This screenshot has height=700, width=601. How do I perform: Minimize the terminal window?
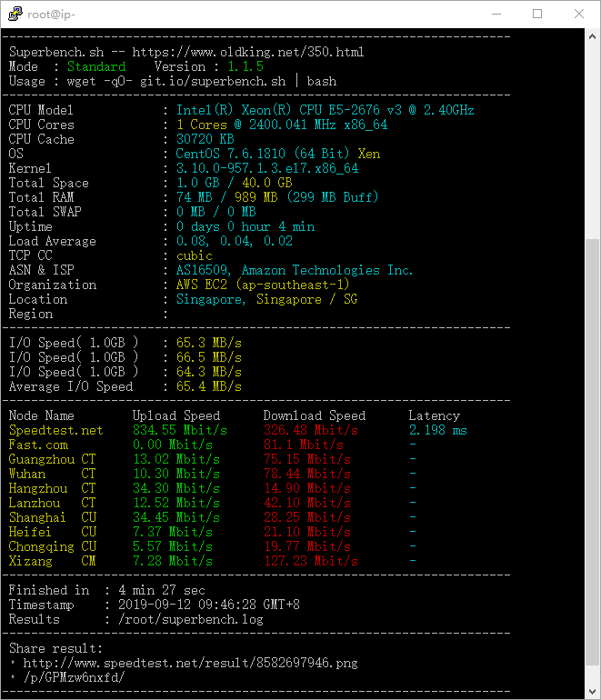[496, 14]
